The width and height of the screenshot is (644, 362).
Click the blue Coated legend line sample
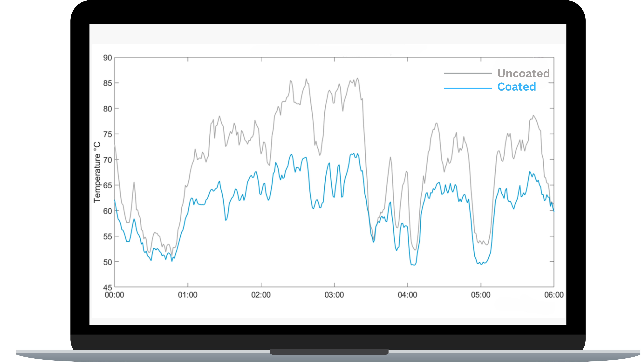click(x=468, y=88)
